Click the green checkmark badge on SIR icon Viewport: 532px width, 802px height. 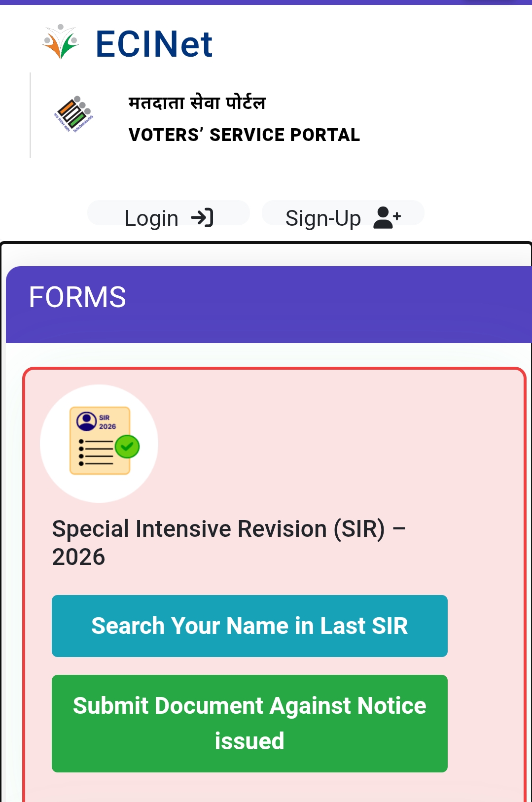(x=127, y=447)
